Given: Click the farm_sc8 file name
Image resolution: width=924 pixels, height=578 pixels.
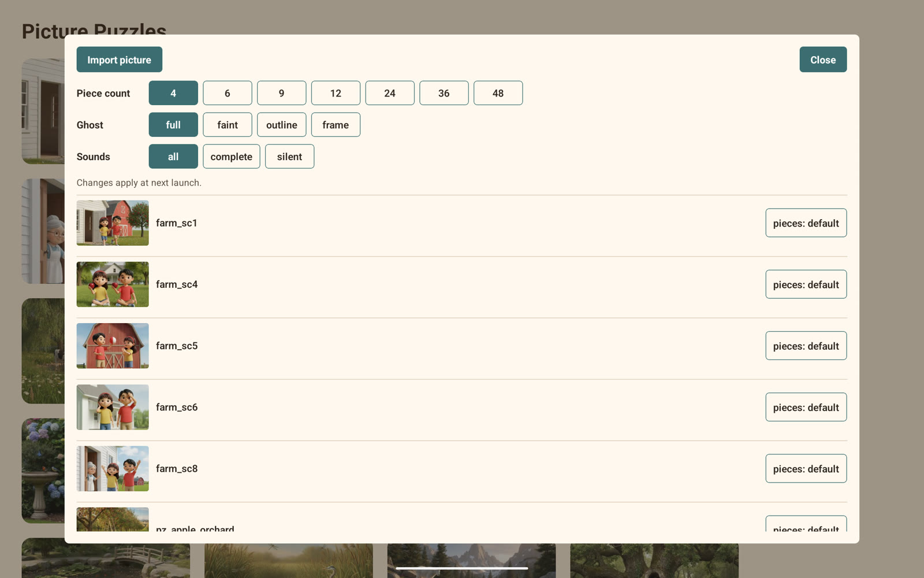Looking at the screenshot, I should [x=177, y=469].
